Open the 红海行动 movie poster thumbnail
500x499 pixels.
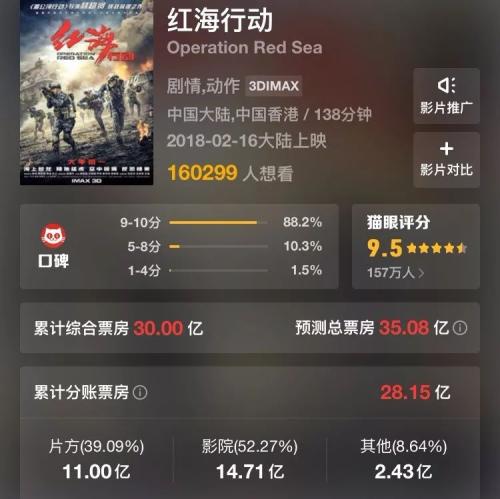(87, 93)
